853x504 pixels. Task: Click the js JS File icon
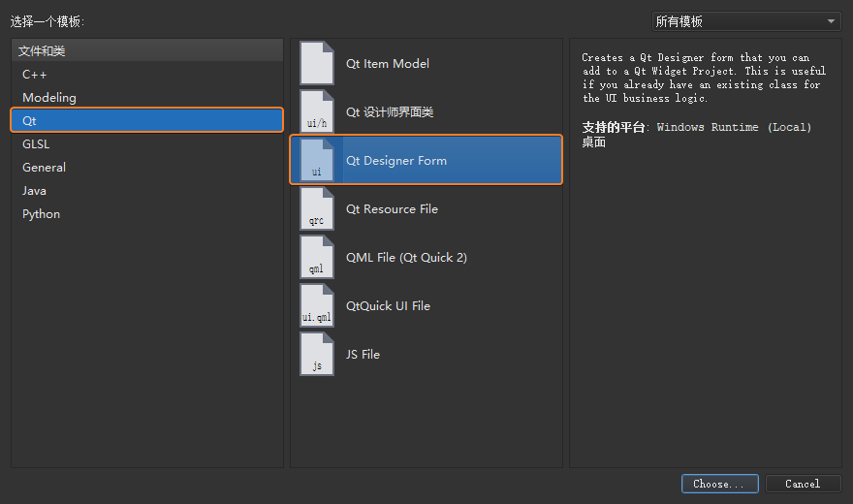[x=317, y=354]
